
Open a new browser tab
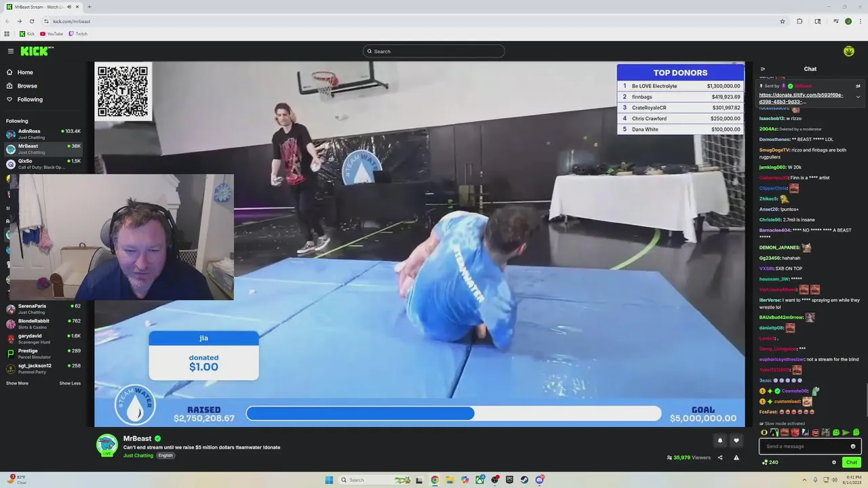[x=89, y=7]
